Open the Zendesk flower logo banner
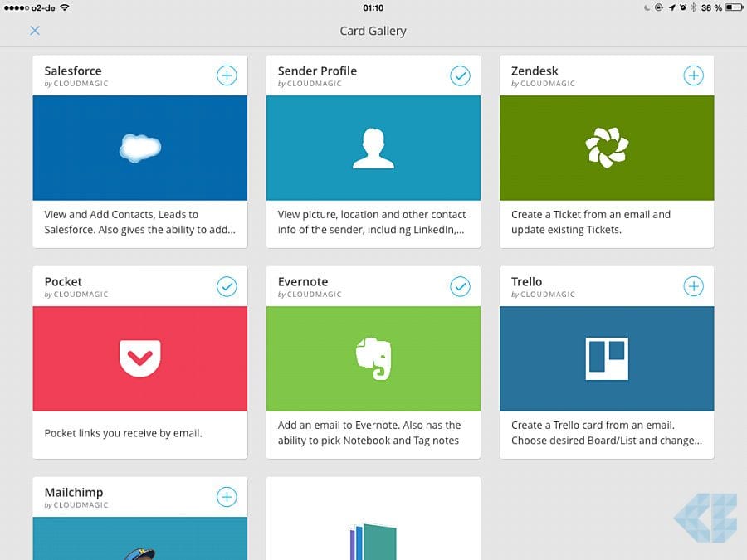This screenshot has width=747, height=560. coord(607,149)
